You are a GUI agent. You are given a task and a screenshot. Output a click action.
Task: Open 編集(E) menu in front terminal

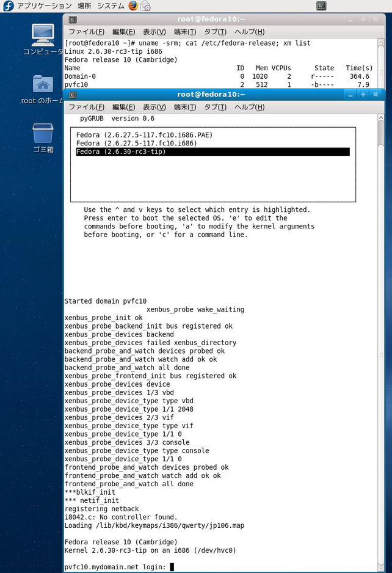123,107
